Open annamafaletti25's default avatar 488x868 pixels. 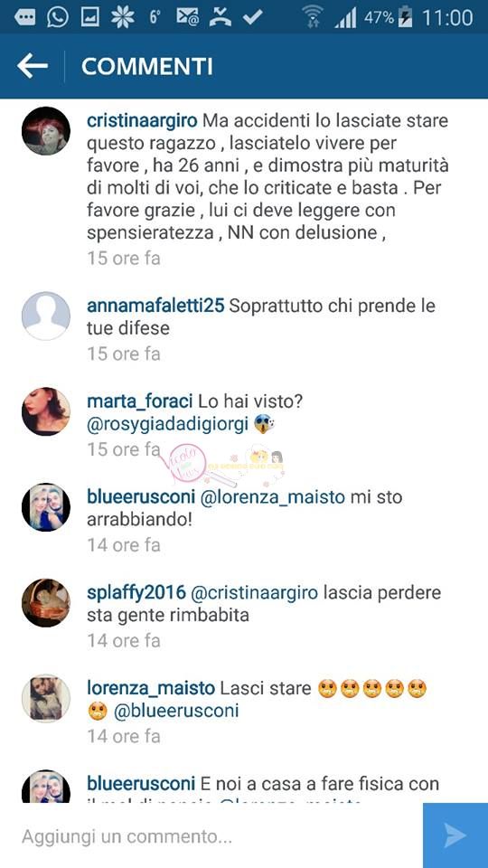[x=46, y=316]
